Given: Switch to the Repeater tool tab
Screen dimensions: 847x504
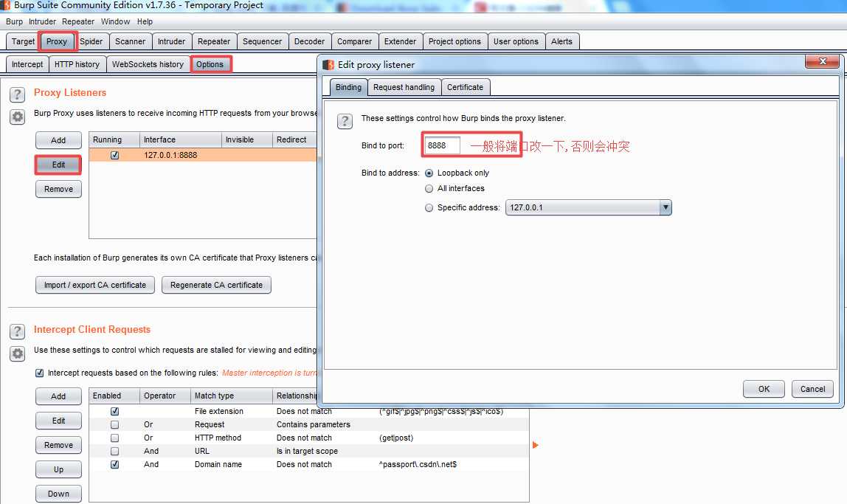Looking at the screenshot, I should (214, 41).
